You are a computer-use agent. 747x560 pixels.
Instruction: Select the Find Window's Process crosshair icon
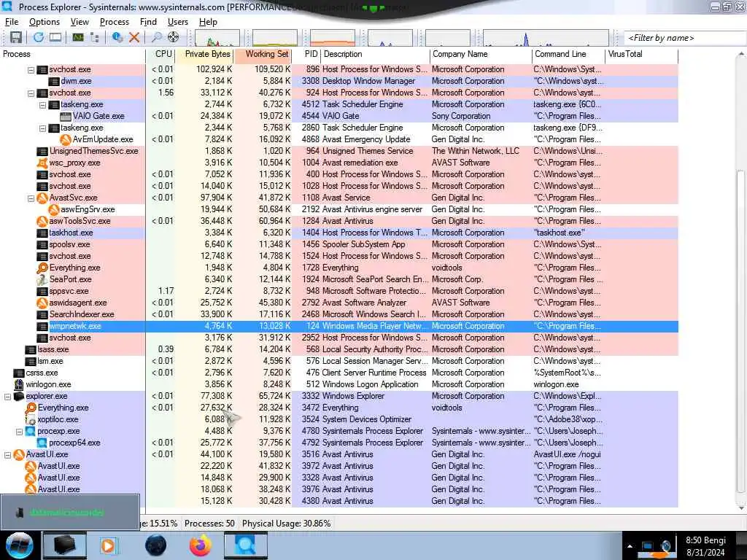click(x=174, y=37)
